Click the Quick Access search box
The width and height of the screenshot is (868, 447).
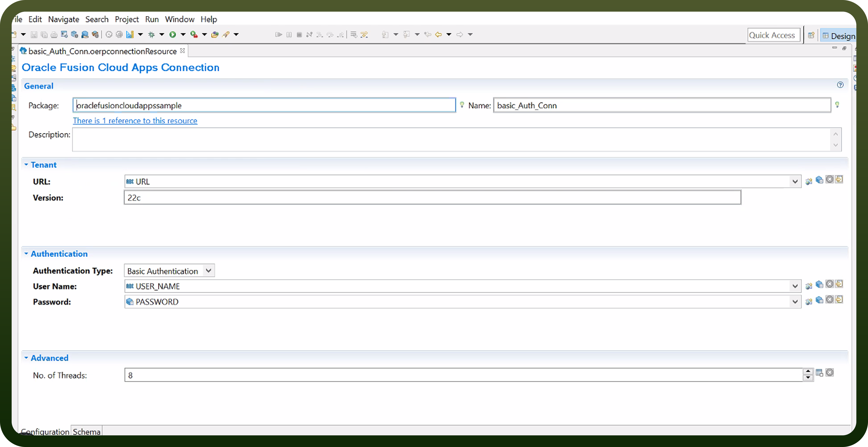click(774, 35)
